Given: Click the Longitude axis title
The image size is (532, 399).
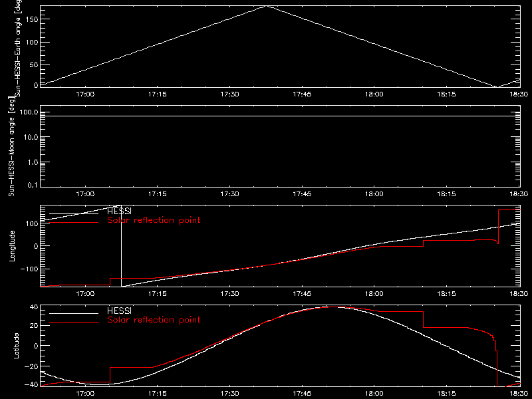Looking at the screenshot, I should [x=12, y=246].
